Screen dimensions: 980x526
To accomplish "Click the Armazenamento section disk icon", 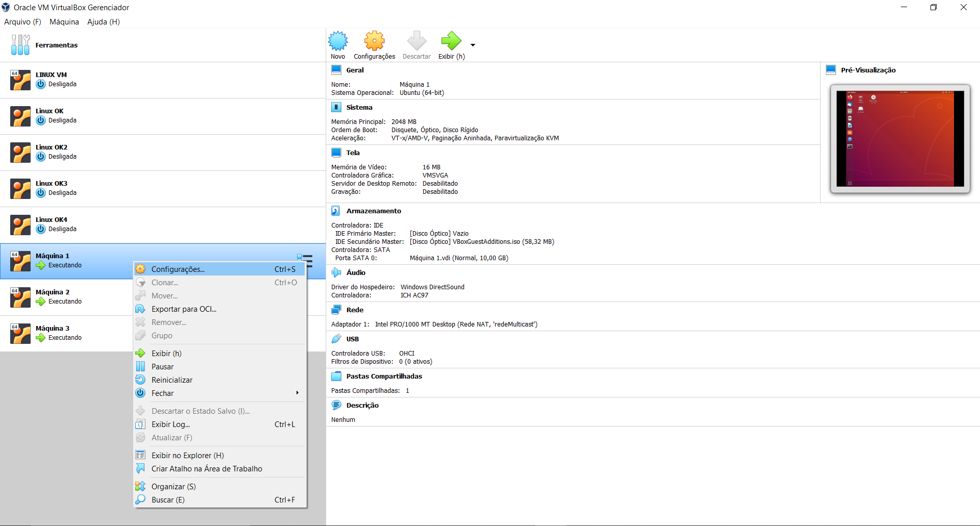I will pyautogui.click(x=336, y=211).
